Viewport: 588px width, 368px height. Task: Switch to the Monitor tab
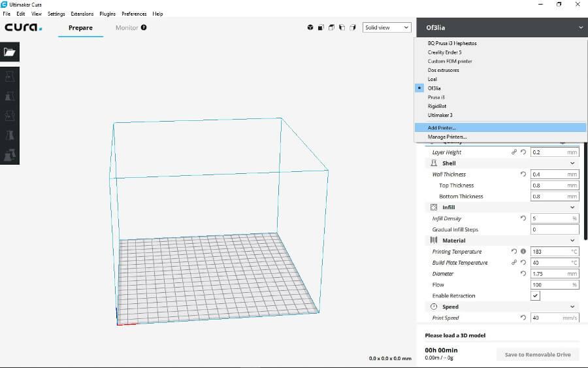[127, 27]
